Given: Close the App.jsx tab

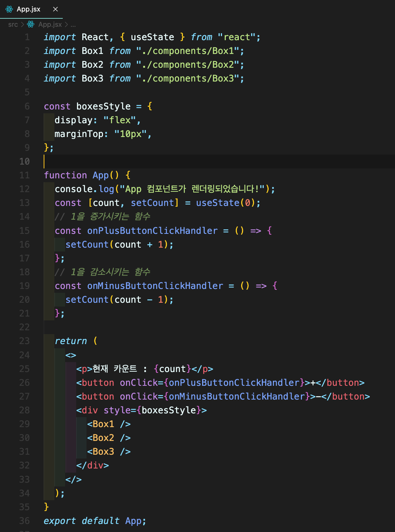Looking at the screenshot, I should pos(55,9).
